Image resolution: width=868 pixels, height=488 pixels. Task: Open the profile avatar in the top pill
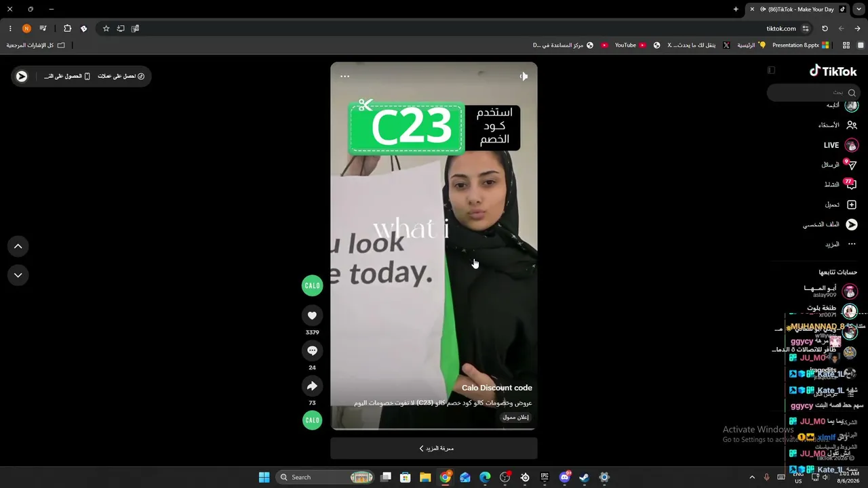[22, 77]
